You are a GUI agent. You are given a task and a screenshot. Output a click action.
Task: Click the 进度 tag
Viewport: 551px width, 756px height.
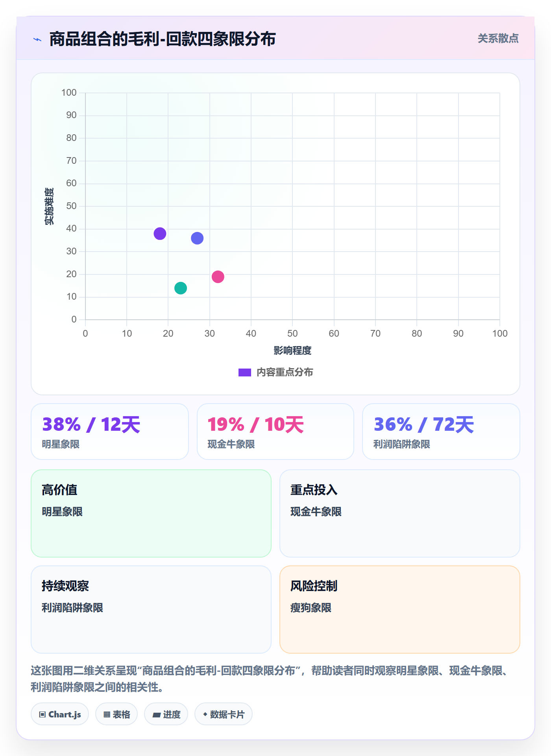coord(166,714)
